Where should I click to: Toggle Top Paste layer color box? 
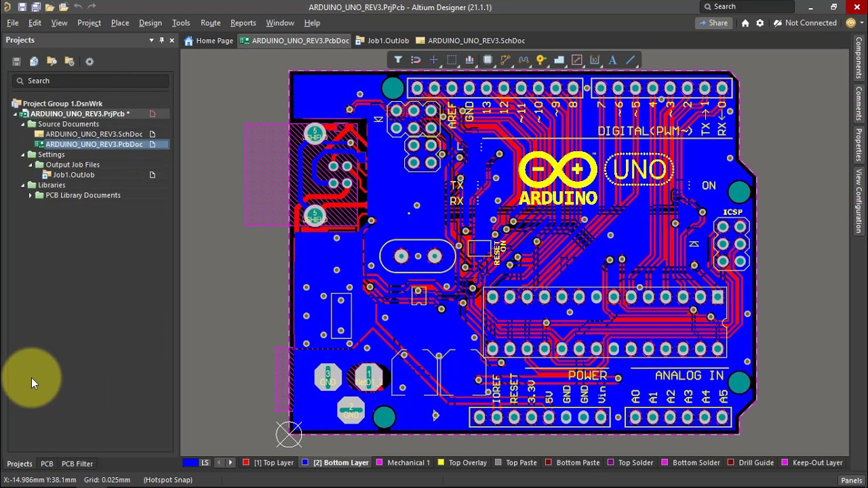[498, 463]
